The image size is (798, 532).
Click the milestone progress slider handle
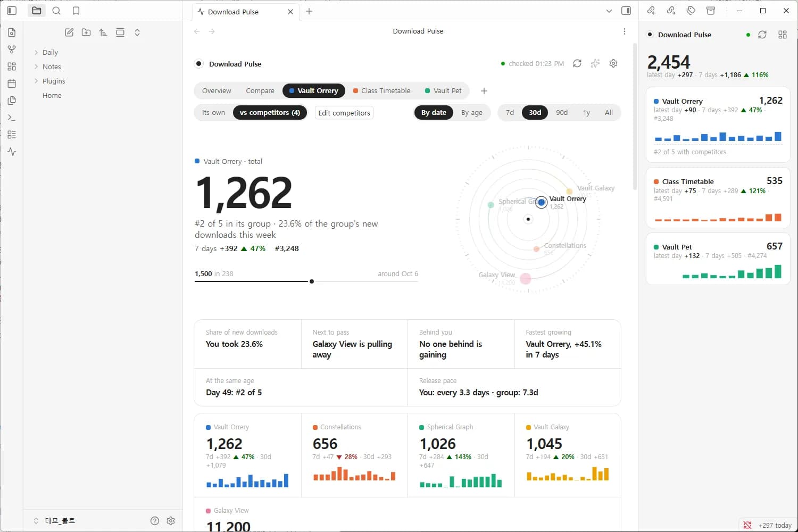pos(312,281)
